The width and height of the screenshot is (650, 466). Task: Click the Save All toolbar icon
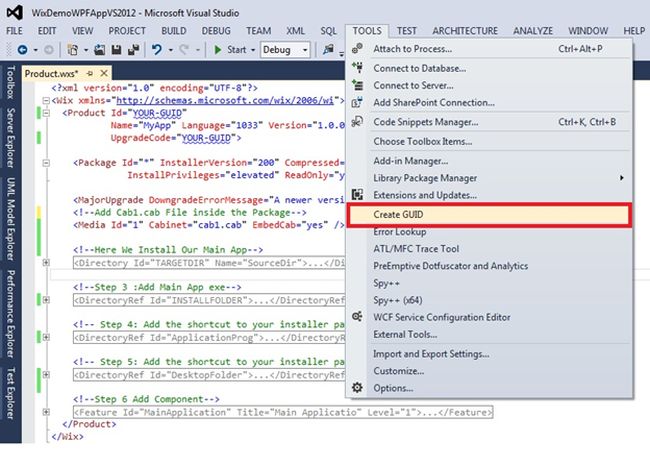click(133, 50)
